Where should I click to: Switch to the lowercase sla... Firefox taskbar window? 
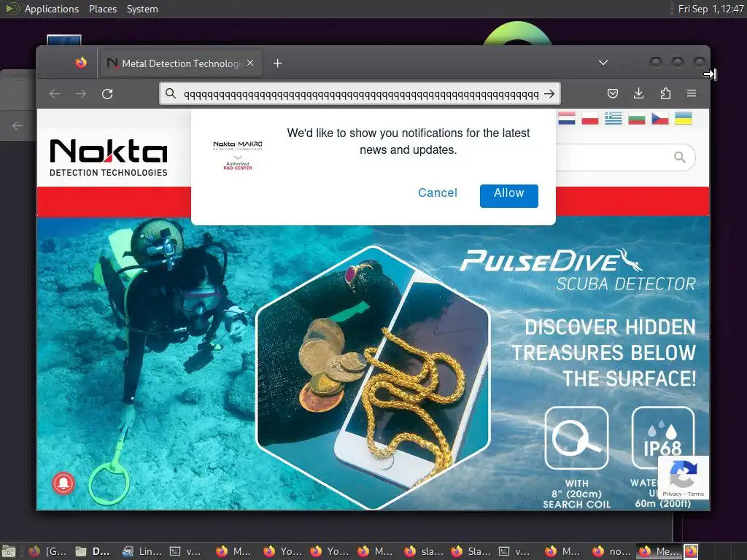pos(425,551)
